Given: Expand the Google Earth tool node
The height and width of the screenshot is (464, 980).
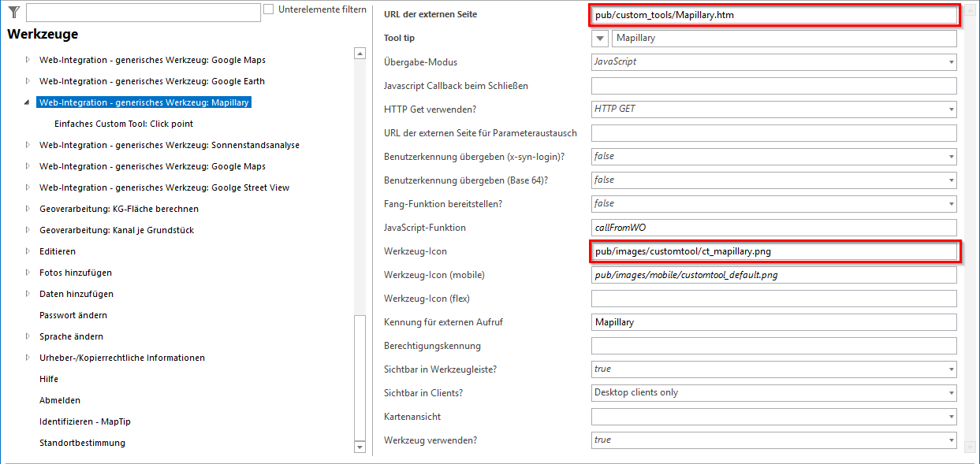Looking at the screenshot, I should (28, 81).
